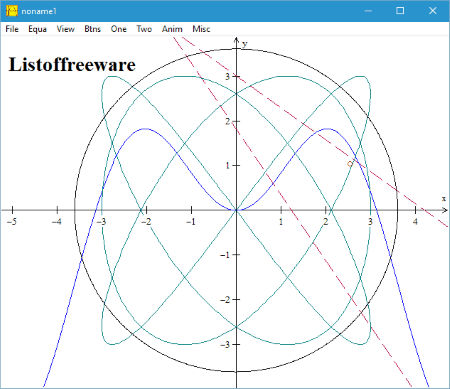Open the Btns menu
Image resolution: width=450 pixels, height=389 pixels.
coord(92,29)
